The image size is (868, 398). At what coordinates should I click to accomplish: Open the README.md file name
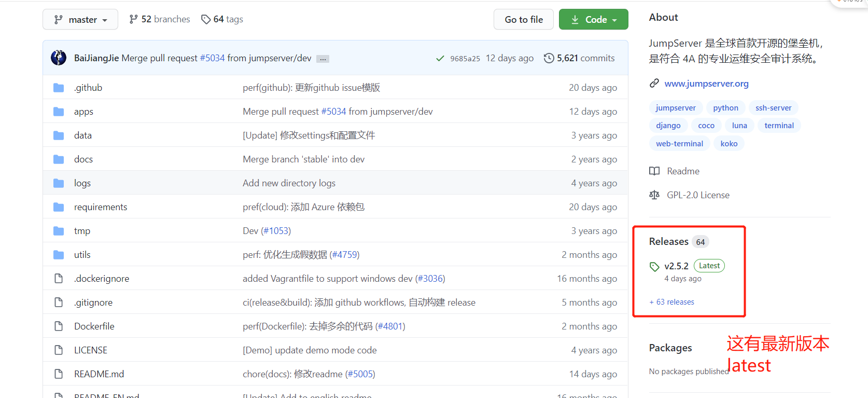click(99, 374)
